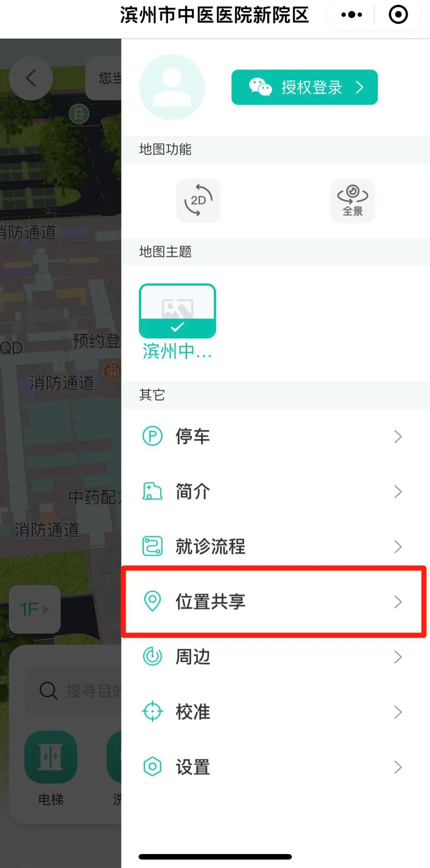Tap the 就诊流程 flow icon
The height and width of the screenshot is (868, 430).
[x=152, y=546]
